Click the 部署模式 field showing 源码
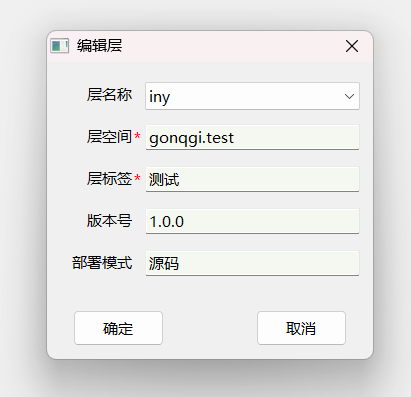This screenshot has height=397, width=411. pyautogui.click(x=252, y=263)
